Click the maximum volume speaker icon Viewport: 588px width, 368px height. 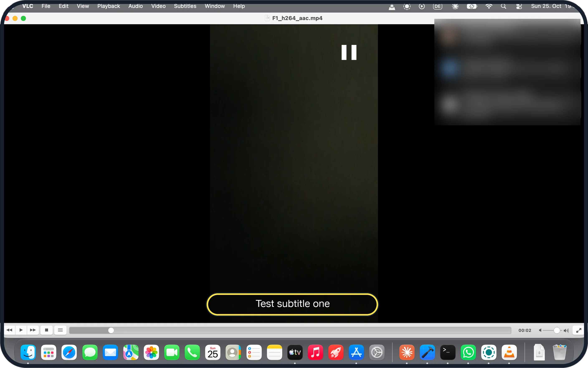566,330
